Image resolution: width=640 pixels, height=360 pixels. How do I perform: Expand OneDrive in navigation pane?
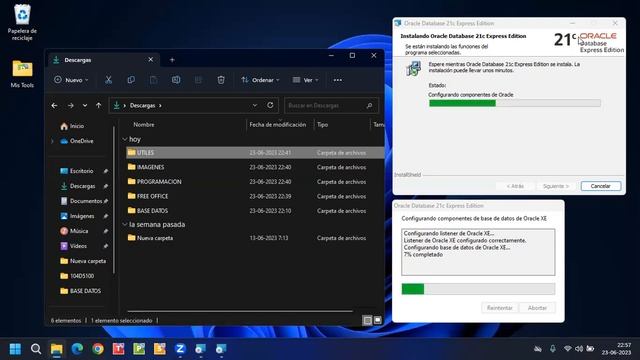(x=53, y=141)
